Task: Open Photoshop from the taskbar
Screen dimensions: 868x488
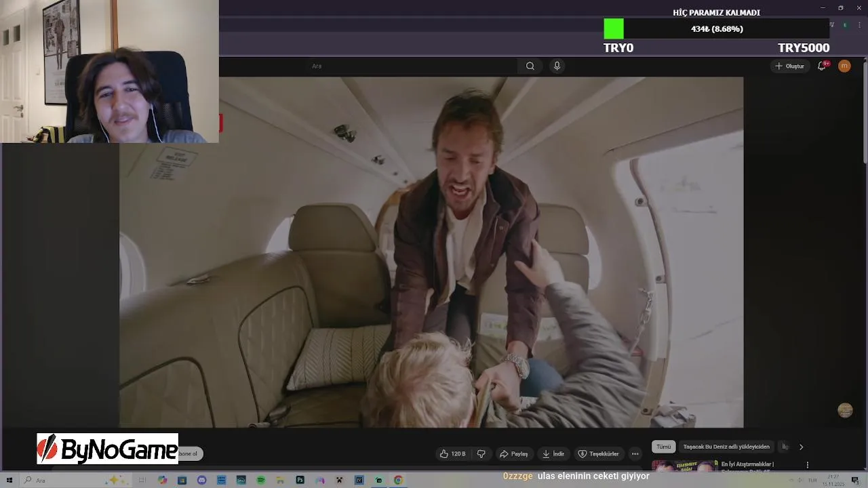Action: pos(300,480)
